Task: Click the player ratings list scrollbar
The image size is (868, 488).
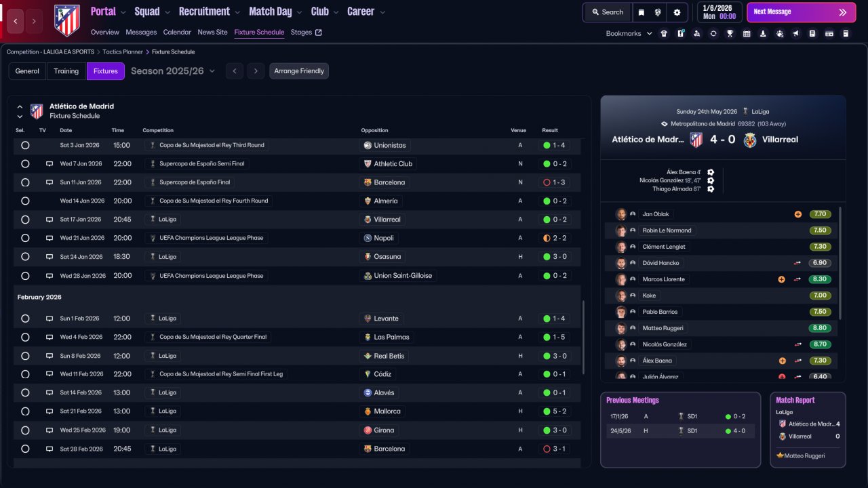Action: click(x=841, y=263)
